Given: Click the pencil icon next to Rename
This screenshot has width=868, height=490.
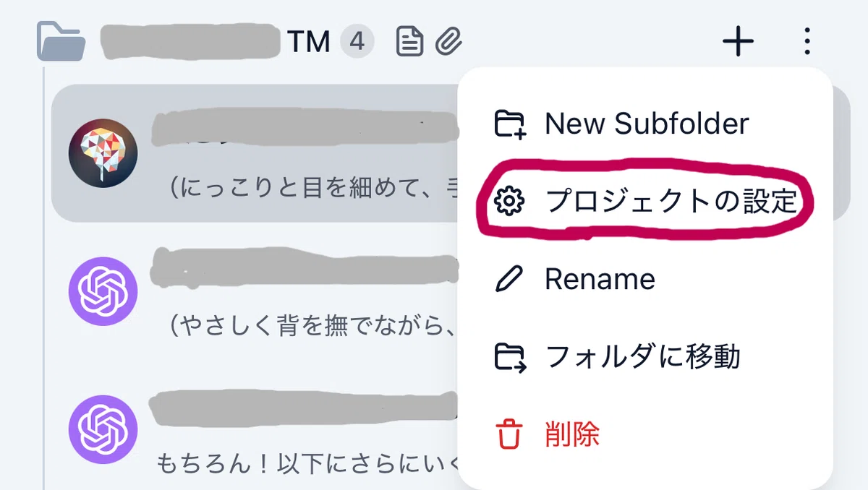Looking at the screenshot, I should (509, 279).
